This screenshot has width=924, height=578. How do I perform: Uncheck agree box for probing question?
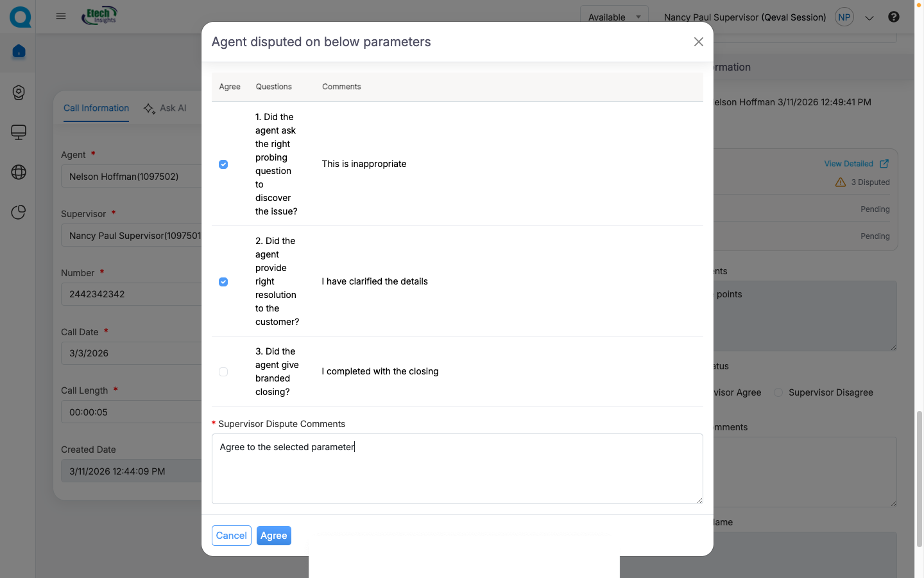223,164
